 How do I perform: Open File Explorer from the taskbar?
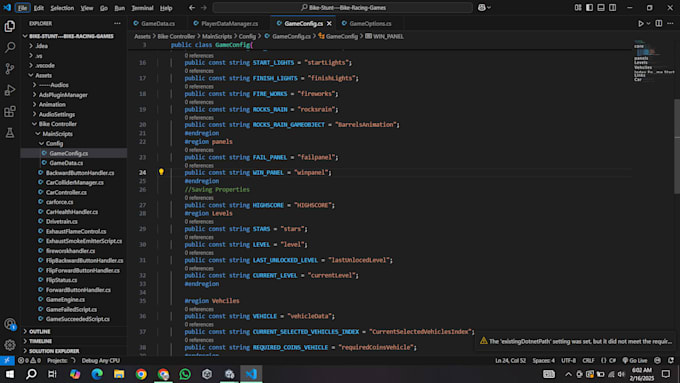point(119,374)
